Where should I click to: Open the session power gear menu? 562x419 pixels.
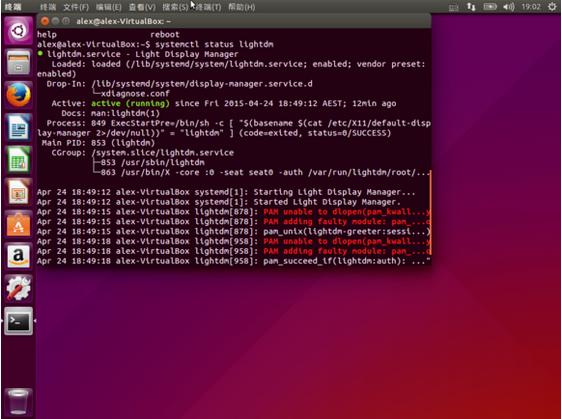click(552, 7)
